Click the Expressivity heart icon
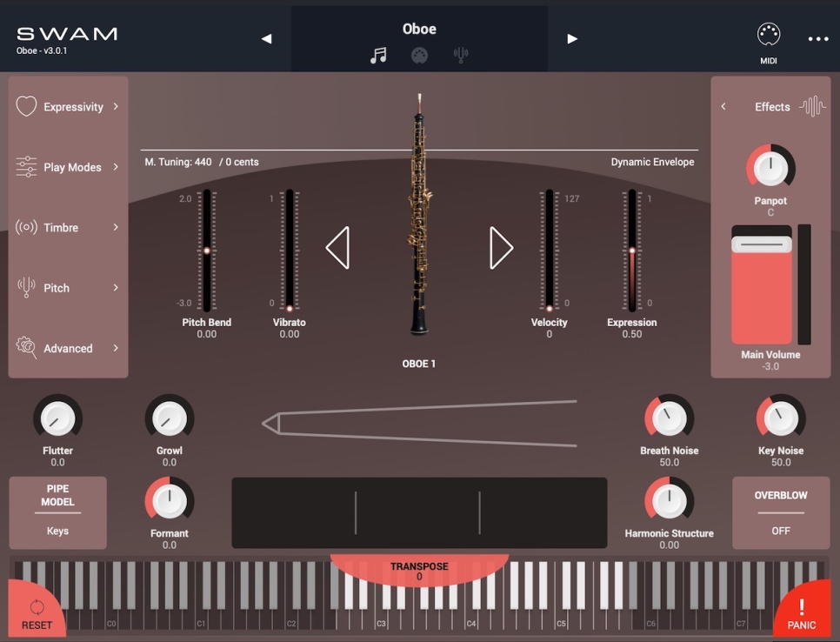Image resolution: width=840 pixels, height=642 pixels. pos(26,106)
